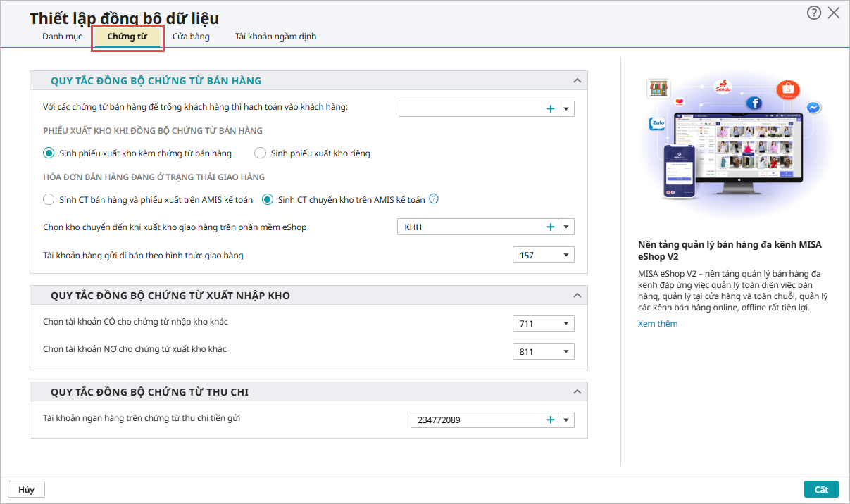The width and height of the screenshot is (850, 504).
Task: Open the Xem thêm link
Action: pyautogui.click(x=658, y=324)
